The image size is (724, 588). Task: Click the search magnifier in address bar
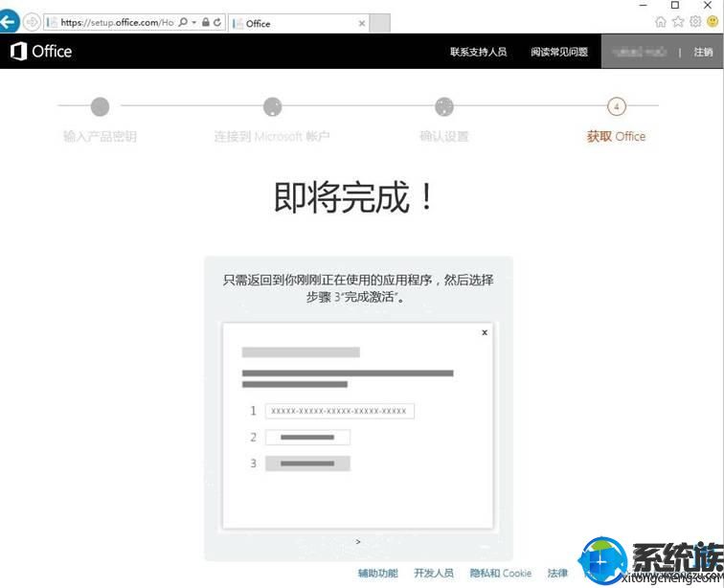pyautogui.click(x=183, y=22)
